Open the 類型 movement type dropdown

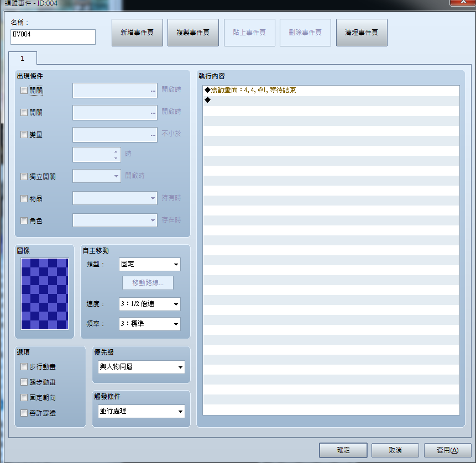tap(150, 264)
